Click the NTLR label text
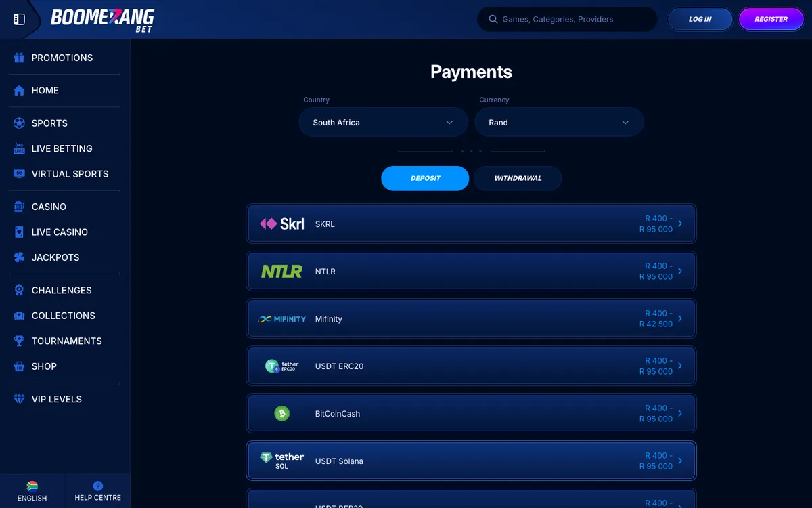Screen dimensions: 812x508 coord(325,271)
